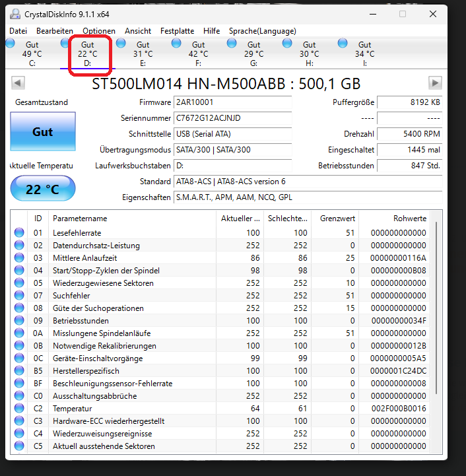This screenshot has height=476, width=466.
Task: Open the Optionen menu
Action: [99, 31]
